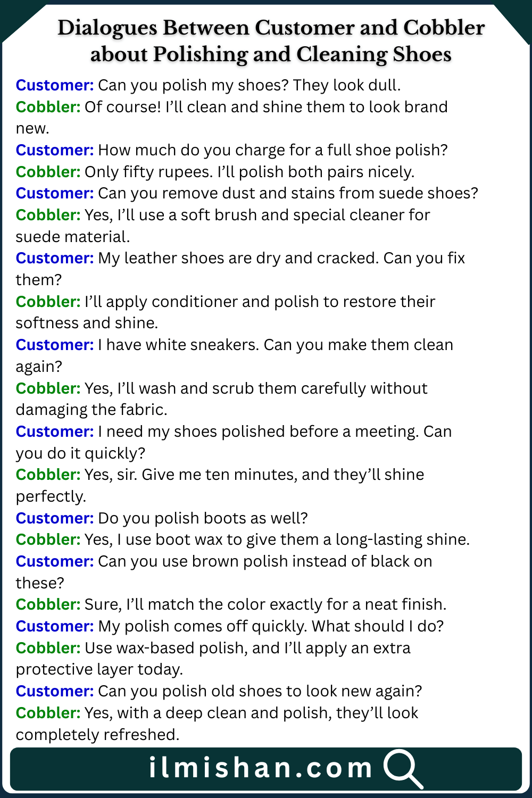Click the 'Only fifty rupees' cobbler reply
Screen dimensions: 532x798
(249, 172)
